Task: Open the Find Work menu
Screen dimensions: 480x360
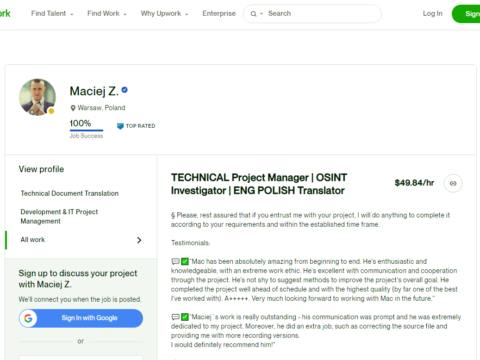Action: click(107, 14)
